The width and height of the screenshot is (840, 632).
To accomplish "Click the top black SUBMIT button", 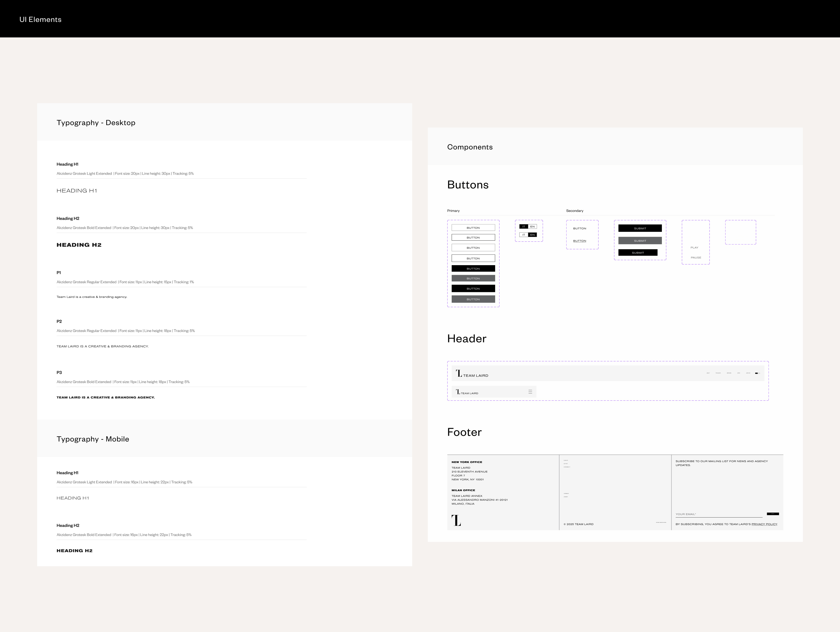I will [640, 228].
